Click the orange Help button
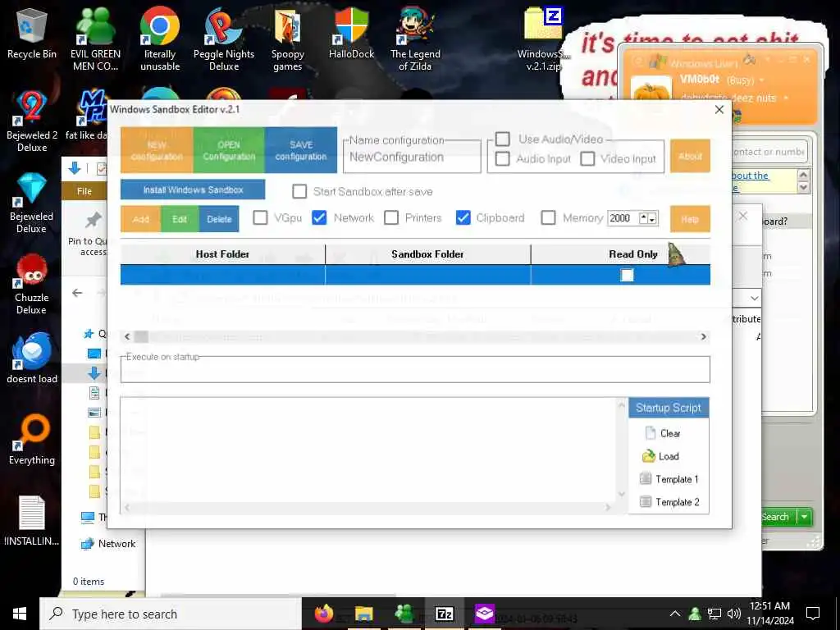Screen dimensions: 840x630 [x=690, y=219]
